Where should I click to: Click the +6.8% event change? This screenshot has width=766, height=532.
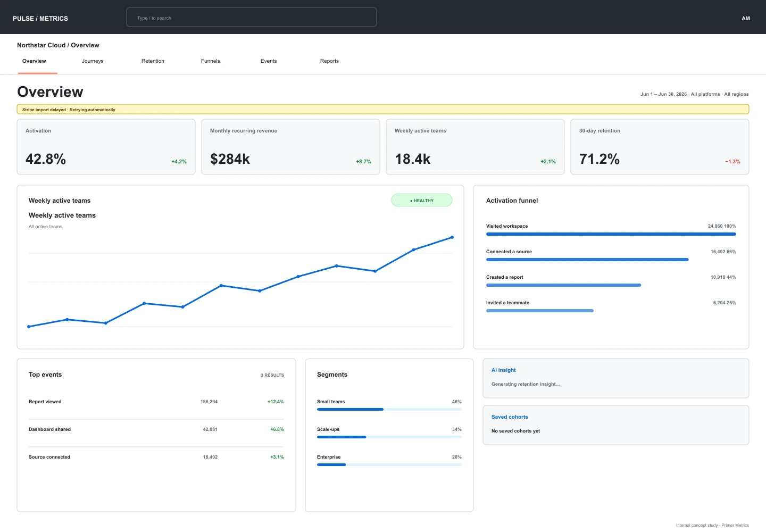(277, 429)
